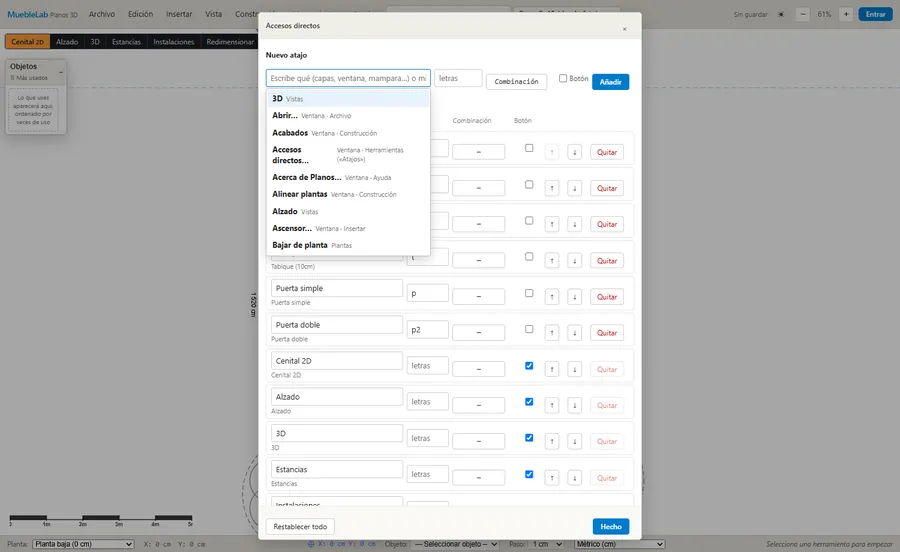Click the Añadir button

(611, 82)
